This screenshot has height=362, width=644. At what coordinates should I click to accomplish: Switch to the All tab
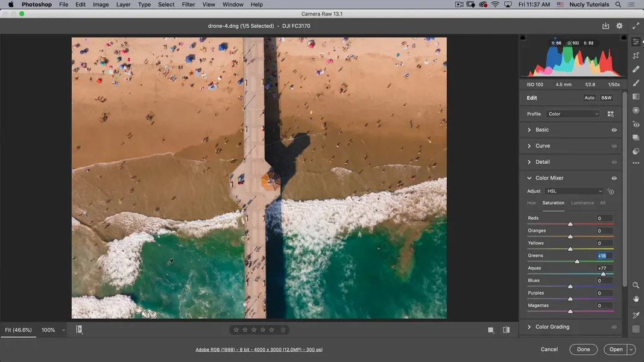pos(602,203)
